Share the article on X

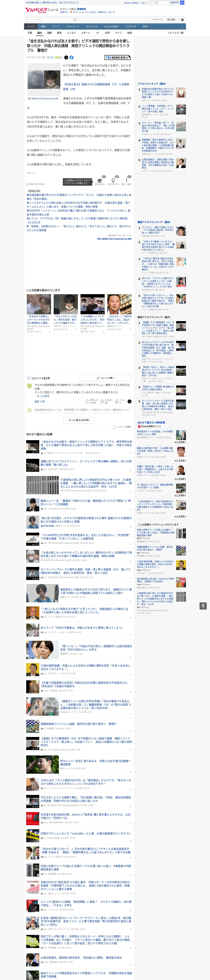(66, 57)
